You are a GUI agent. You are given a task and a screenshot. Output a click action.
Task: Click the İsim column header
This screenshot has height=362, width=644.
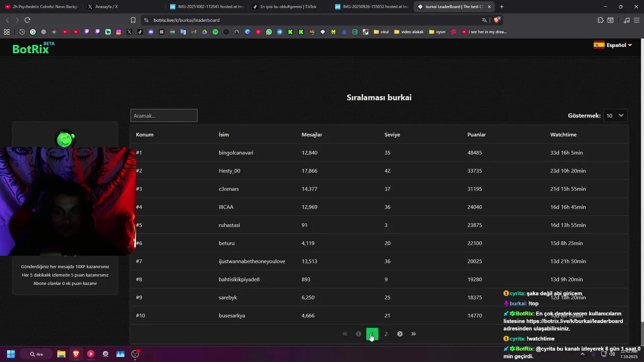click(224, 135)
